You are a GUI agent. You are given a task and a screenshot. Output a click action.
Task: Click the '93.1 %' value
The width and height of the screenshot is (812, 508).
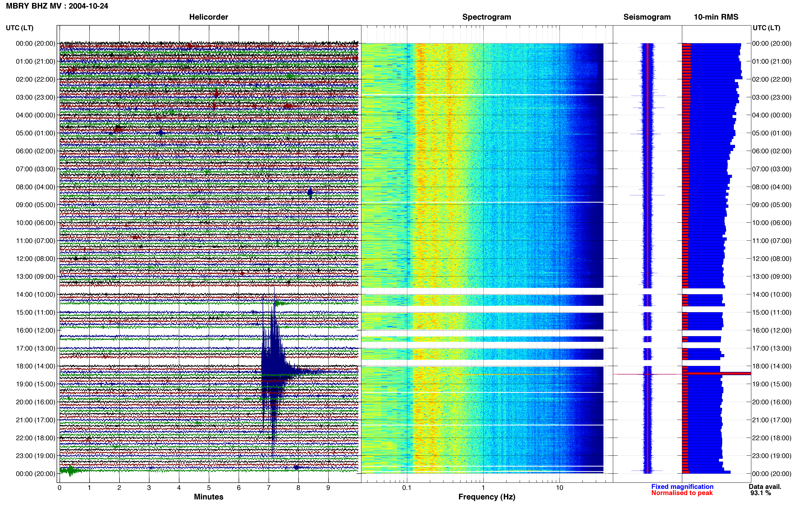click(x=761, y=493)
